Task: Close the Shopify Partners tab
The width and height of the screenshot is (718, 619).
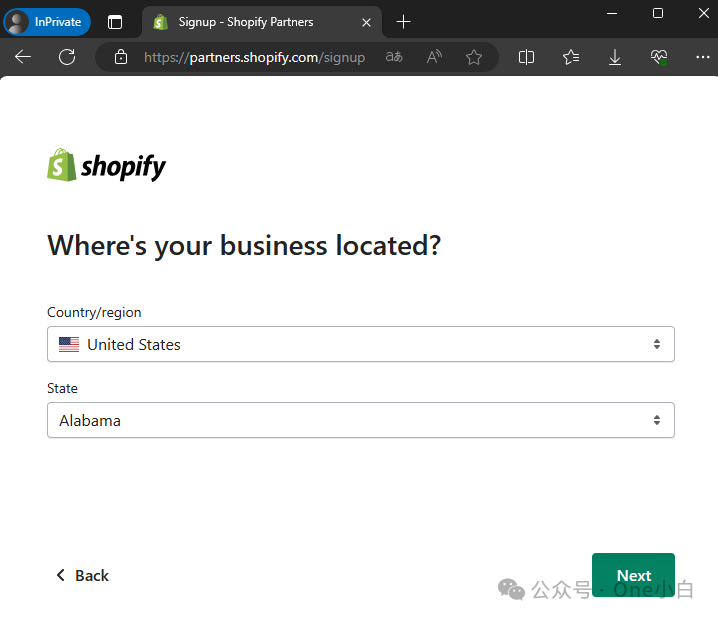Action: point(366,22)
